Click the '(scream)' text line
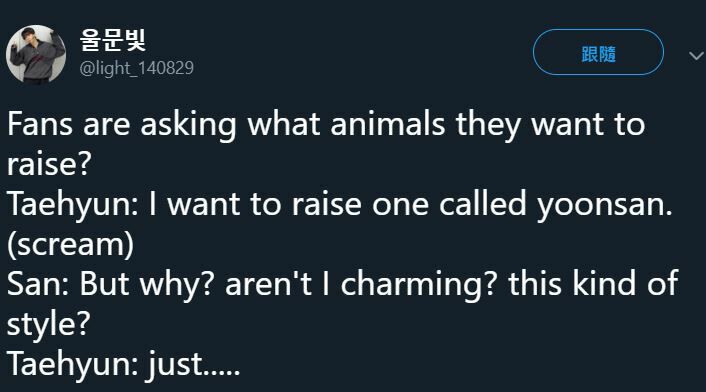The width and height of the screenshot is (706, 392). click(70, 244)
